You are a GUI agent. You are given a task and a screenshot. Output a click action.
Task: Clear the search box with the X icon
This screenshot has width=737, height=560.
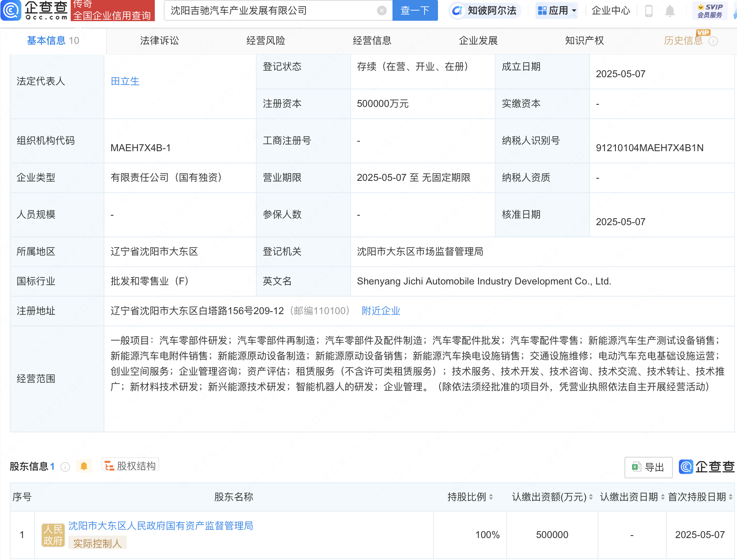coord(382,11)
